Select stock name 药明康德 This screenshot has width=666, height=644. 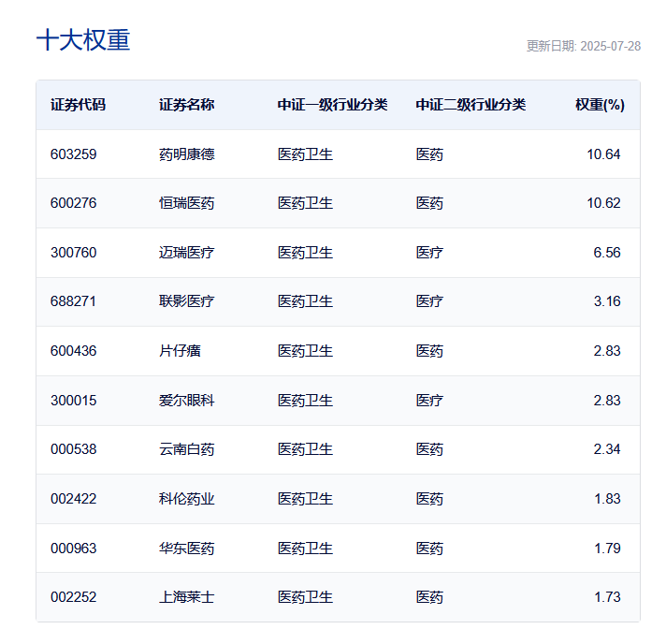(x=186, y=154)
